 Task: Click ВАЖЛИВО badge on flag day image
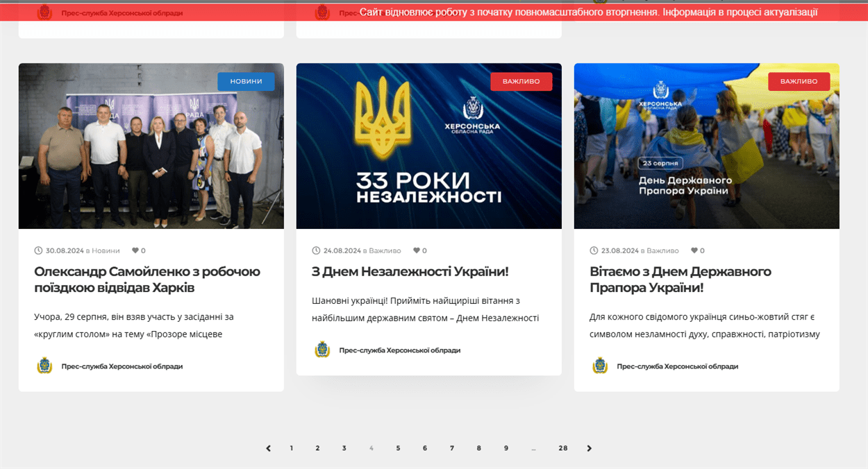(799, 81)
